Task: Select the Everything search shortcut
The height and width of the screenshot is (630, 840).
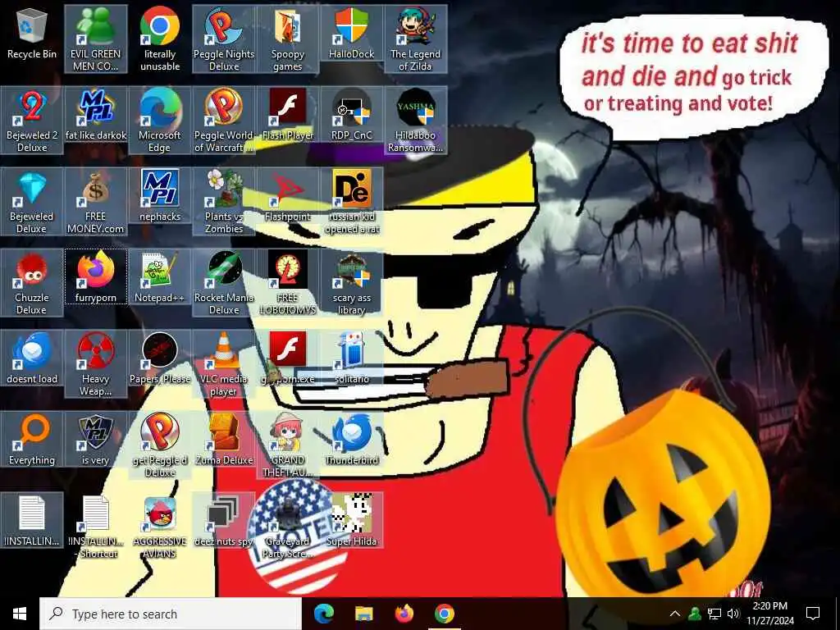Action: (x=32, y=440)
